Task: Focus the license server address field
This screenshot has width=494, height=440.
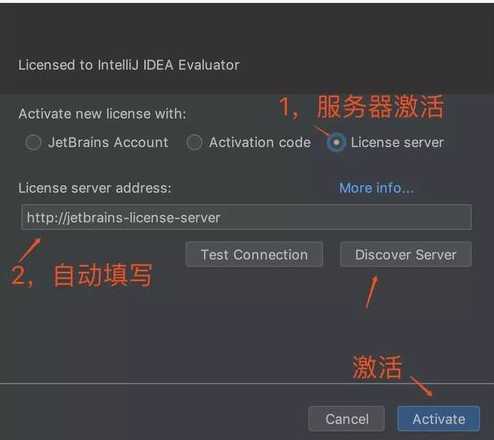Action: [x=246, y=217]
